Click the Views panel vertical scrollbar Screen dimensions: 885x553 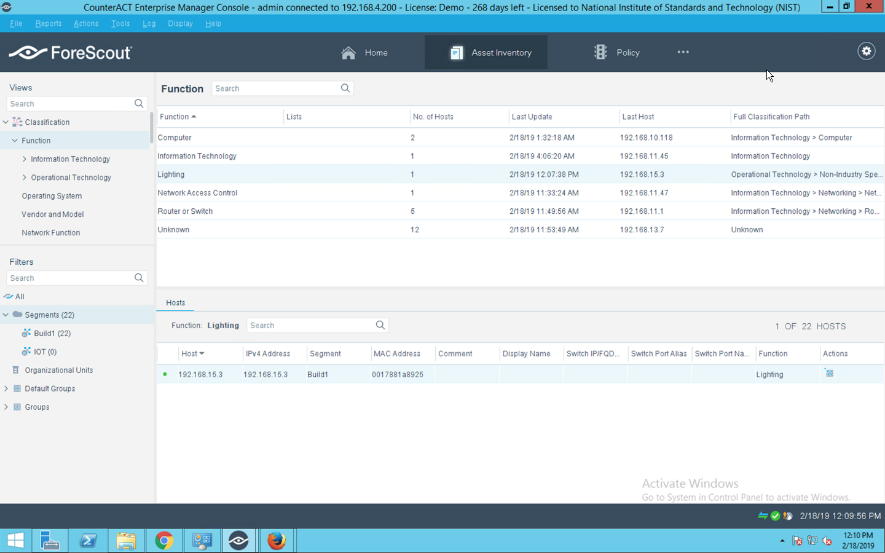[x=151, y=128]
